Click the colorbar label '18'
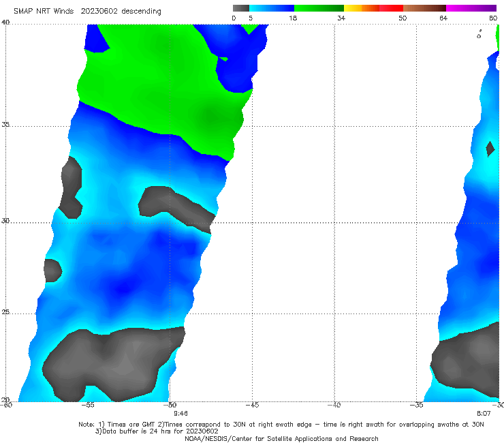504x443 pixels. pyautogui.click(x=292, y=18)
